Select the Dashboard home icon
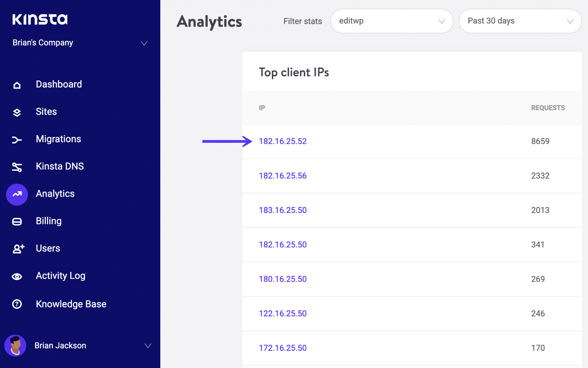Screen dimensions: 588x368 (x=17, y=84)
